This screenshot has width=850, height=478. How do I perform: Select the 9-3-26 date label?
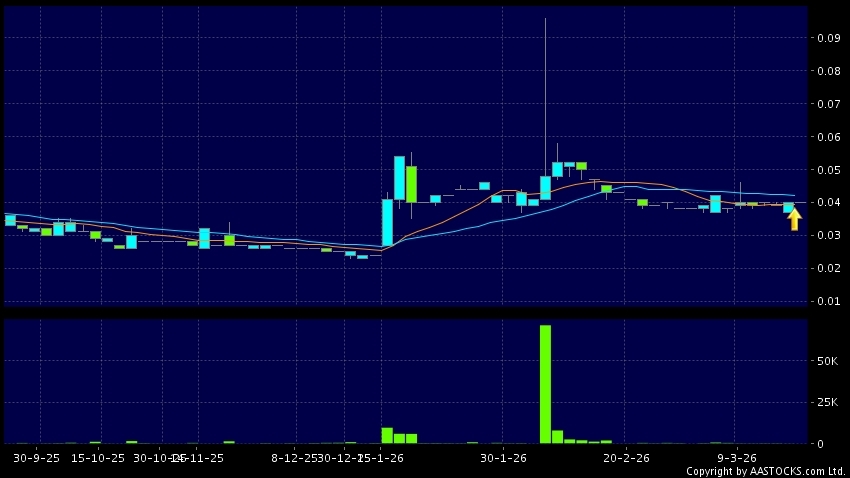[737, 456]
